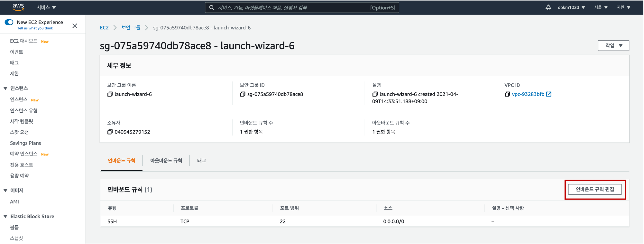Toggle the New EC2 Experience switch
644x244 pixels.
click(9, 22)
